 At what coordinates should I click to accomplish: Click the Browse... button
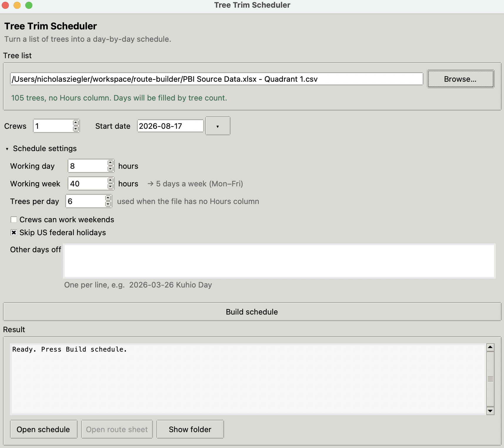point(460,79)
